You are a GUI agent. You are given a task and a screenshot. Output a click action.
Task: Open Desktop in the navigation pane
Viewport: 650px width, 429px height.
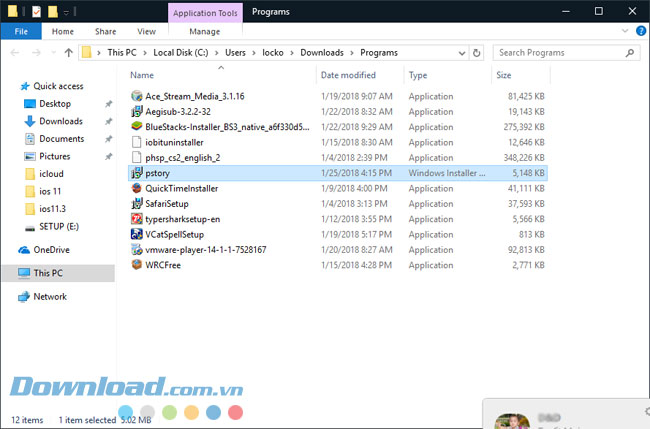(x=55, y=104)
